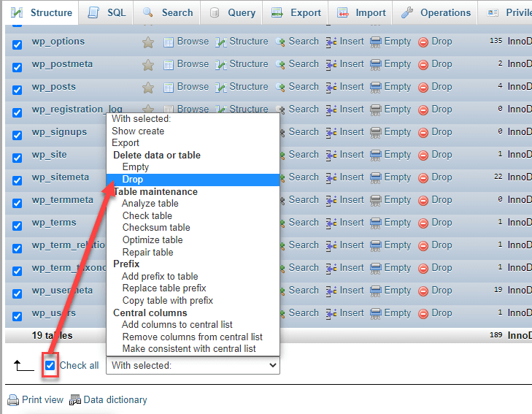Image resolution: width=532 pixels, height=414 pixels.
Task: Click the Print view link
Action: coord(42,399)
